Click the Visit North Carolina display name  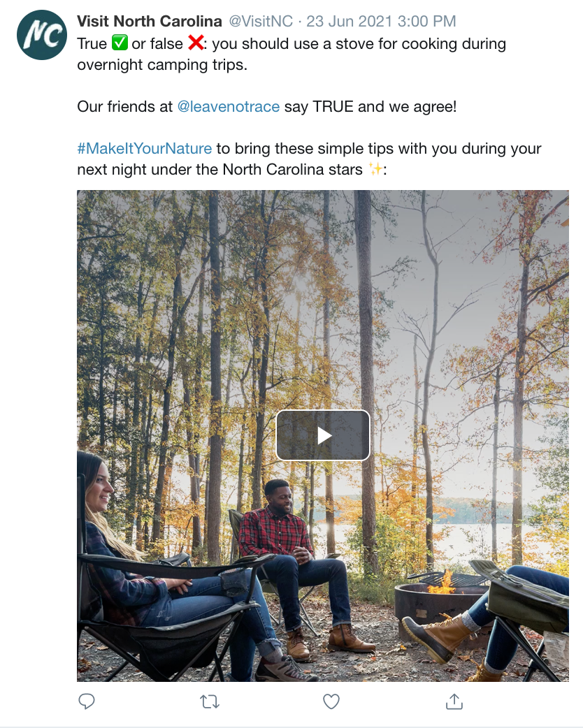(x=150, y=21)
